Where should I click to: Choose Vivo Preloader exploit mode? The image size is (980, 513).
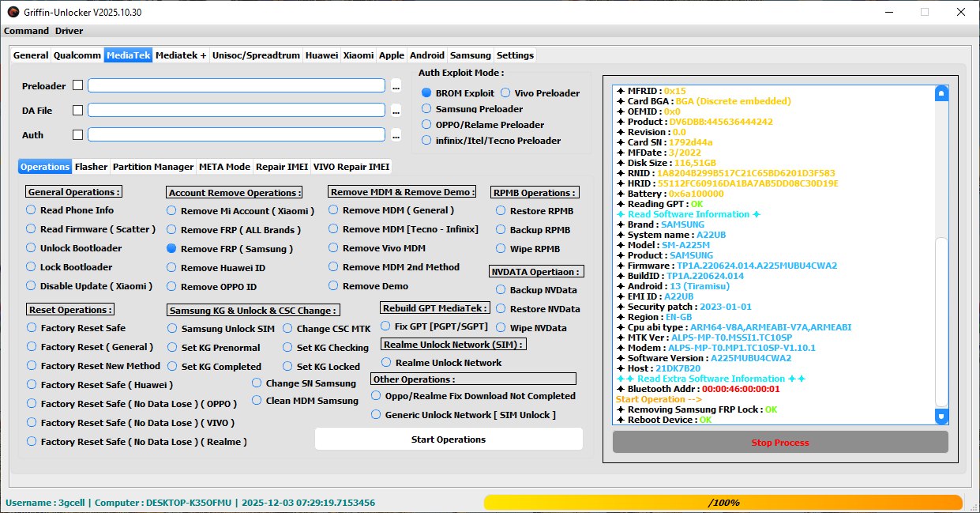pos(540,93)
